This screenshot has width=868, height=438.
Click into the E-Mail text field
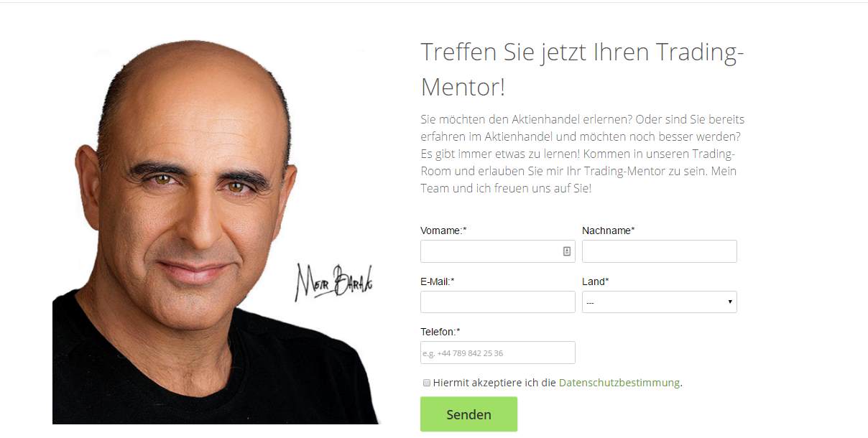(498, 302)
